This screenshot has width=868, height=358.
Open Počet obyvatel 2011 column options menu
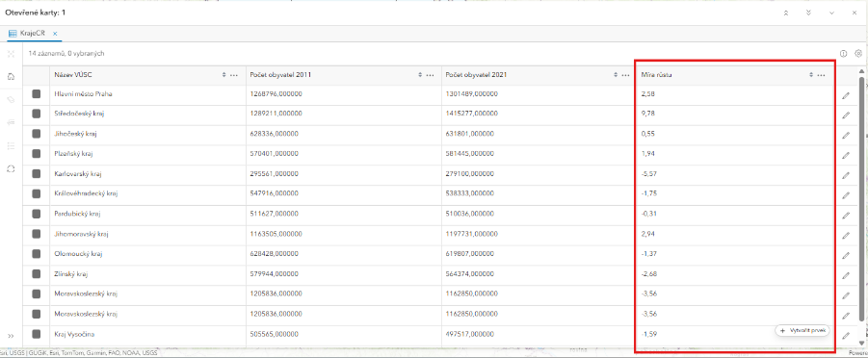coord(430,75)
